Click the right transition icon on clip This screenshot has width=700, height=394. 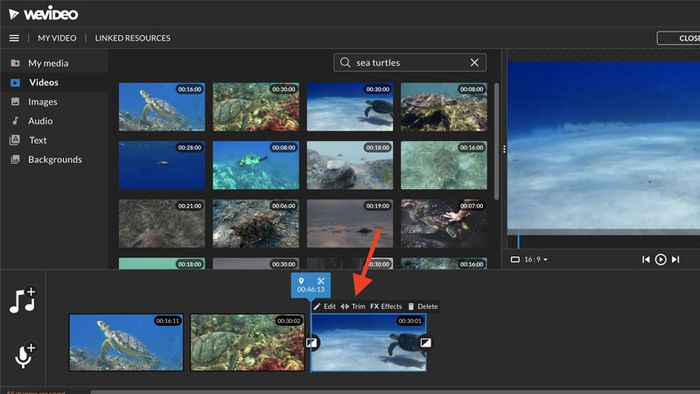426,343
